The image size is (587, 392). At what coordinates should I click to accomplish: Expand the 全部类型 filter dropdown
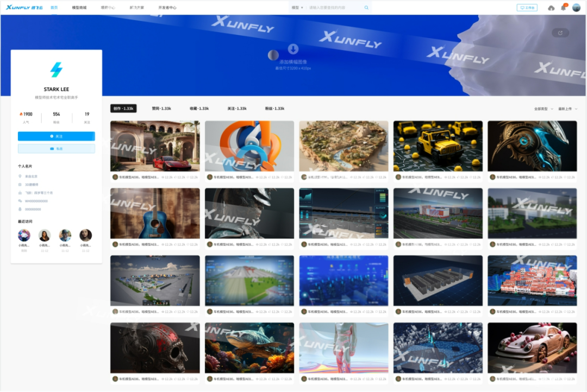(x=544, y=109)
